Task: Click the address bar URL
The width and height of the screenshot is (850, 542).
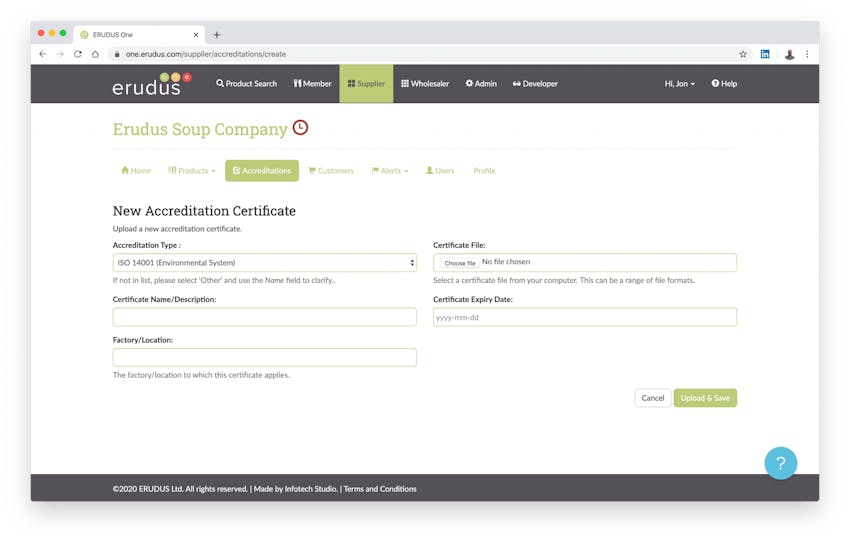Action: click(206, 54)
